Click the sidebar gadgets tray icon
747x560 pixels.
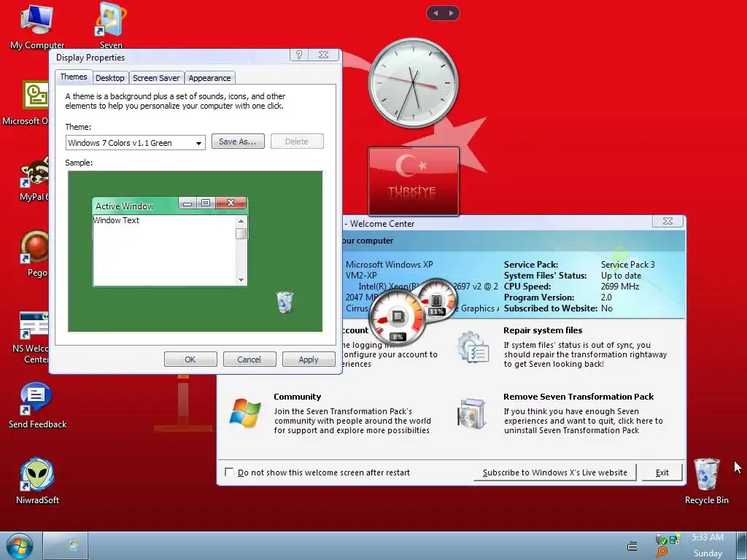tap(675, 540)
